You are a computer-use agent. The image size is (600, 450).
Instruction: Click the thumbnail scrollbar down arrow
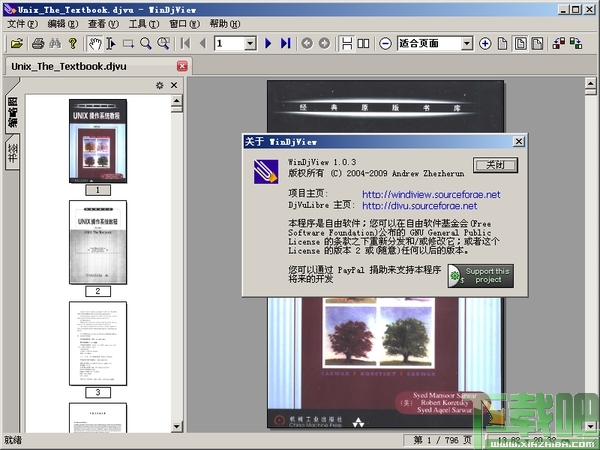point(176,426)
